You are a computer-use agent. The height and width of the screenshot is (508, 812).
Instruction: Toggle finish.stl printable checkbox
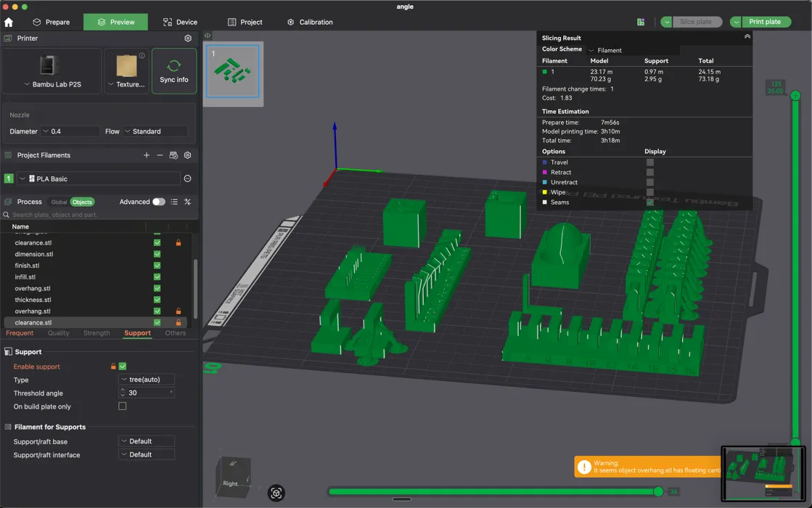point(157,265)
